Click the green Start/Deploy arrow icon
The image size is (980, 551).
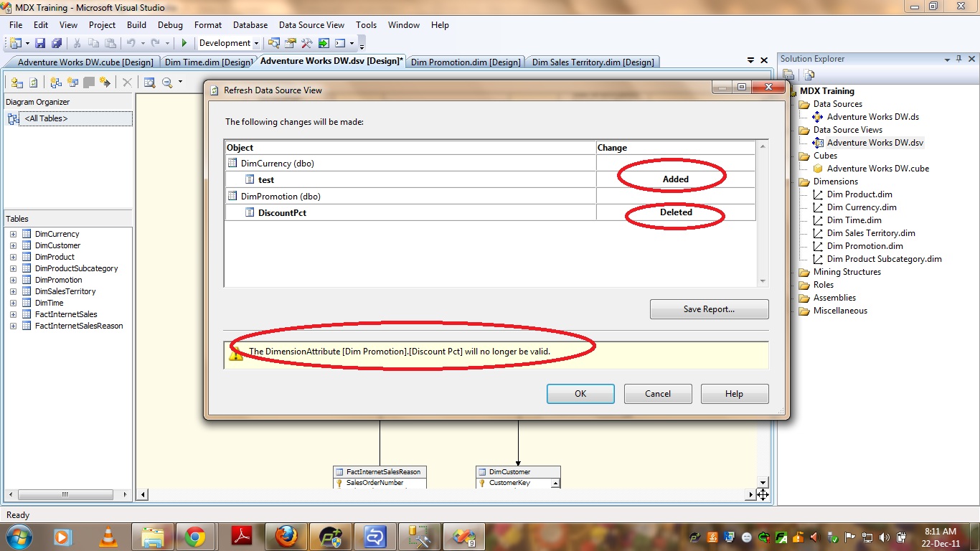[184, 43]
